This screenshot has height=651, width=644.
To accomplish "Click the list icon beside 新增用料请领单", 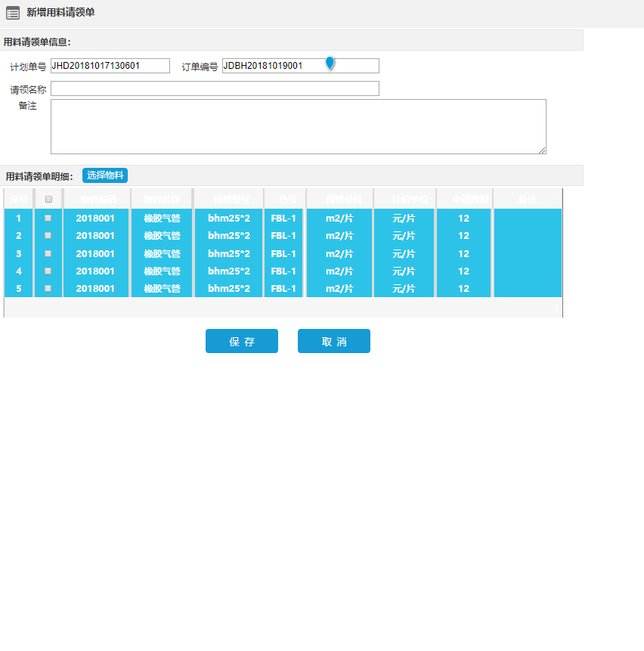I will pos(13,14).
